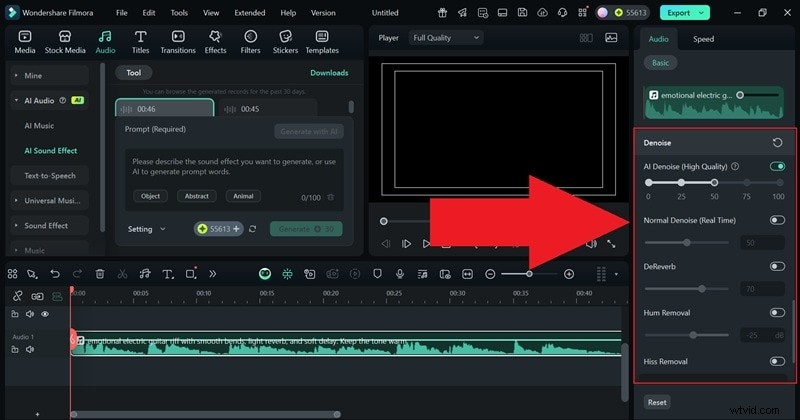Disable the AI Denoise (High Quality) toggle
800x420 pixels.
[777, 166]
